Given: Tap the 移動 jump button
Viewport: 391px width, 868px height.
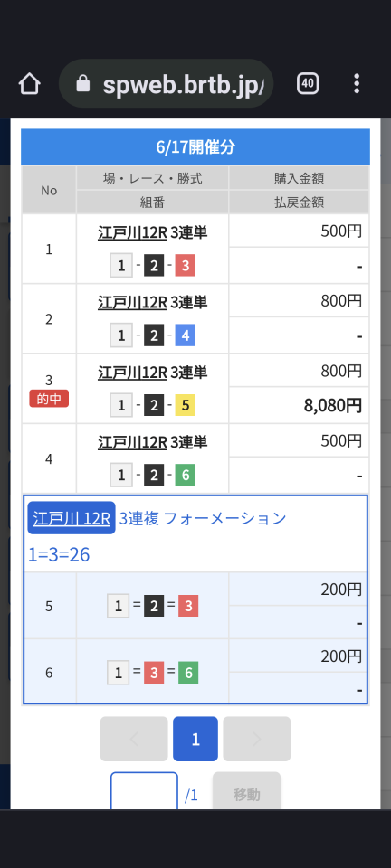Looking at the screenshot, I should pyautogui.click(x=246, y=791).
